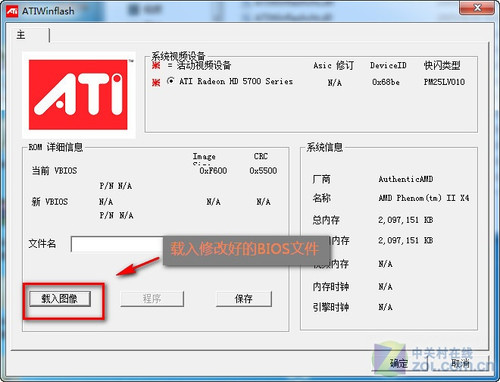The width and height of the screenshot is (500, 382).
Task: Click the ATI Radeon HD 5700 Series device name
Action: pos(236,81)
